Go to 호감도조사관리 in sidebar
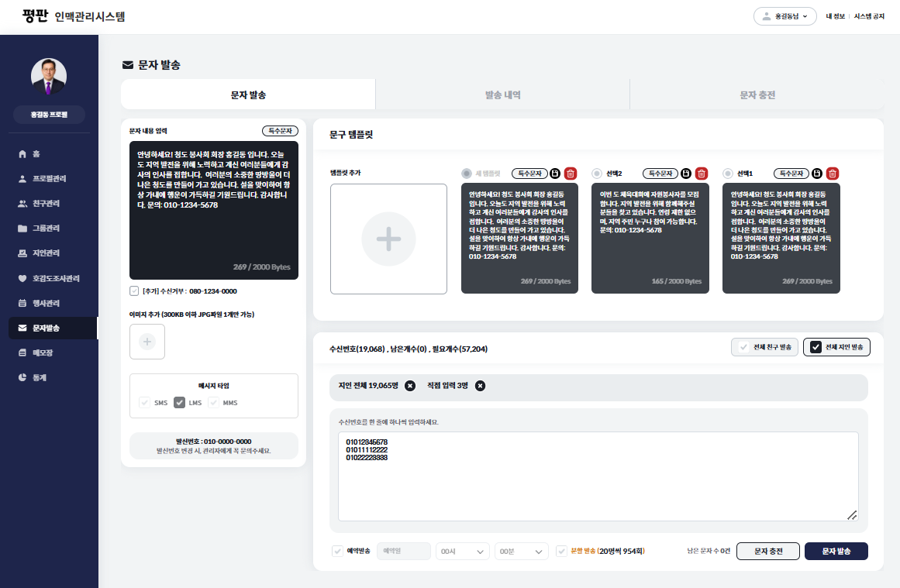Image resolution: width=900 pixels, height=588 pixels. click(56, 278)
